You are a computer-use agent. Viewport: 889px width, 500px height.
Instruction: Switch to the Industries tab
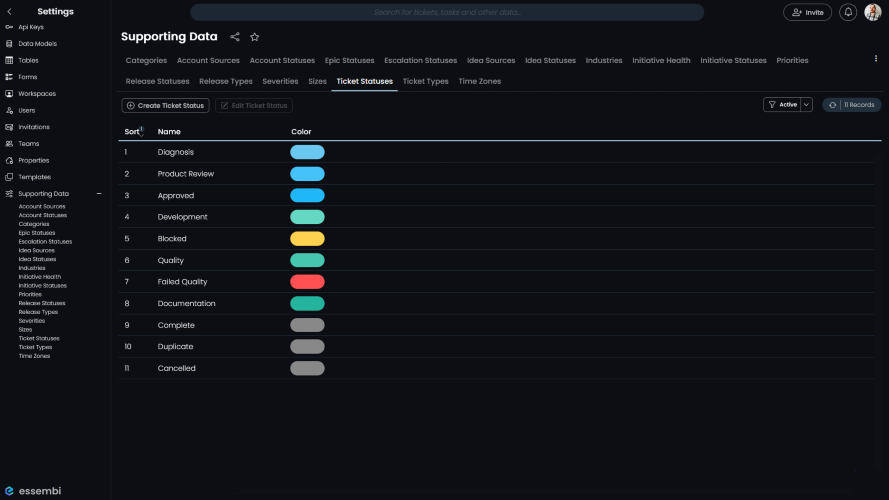pyautogui.click(x=604, y=61)
